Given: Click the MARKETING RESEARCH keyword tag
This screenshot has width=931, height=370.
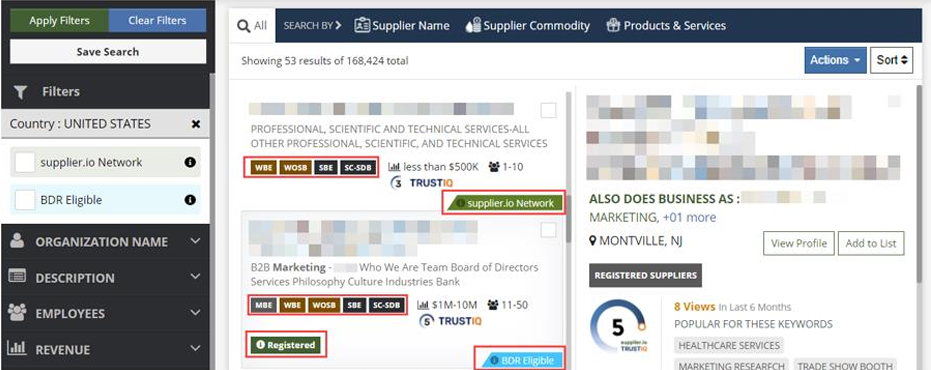Looking at the screenshot, I should tap(732, 365).
